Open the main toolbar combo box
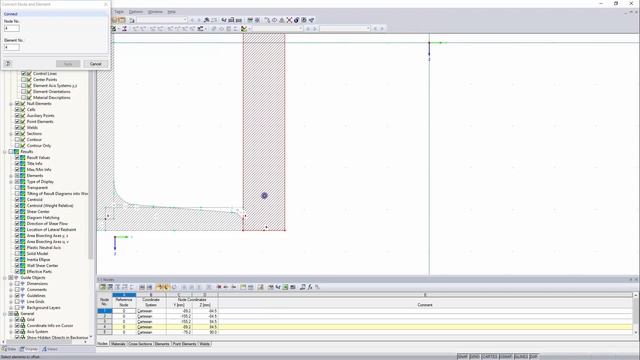The width and height of the screenshot is (640, 360). tap(162, 20)
